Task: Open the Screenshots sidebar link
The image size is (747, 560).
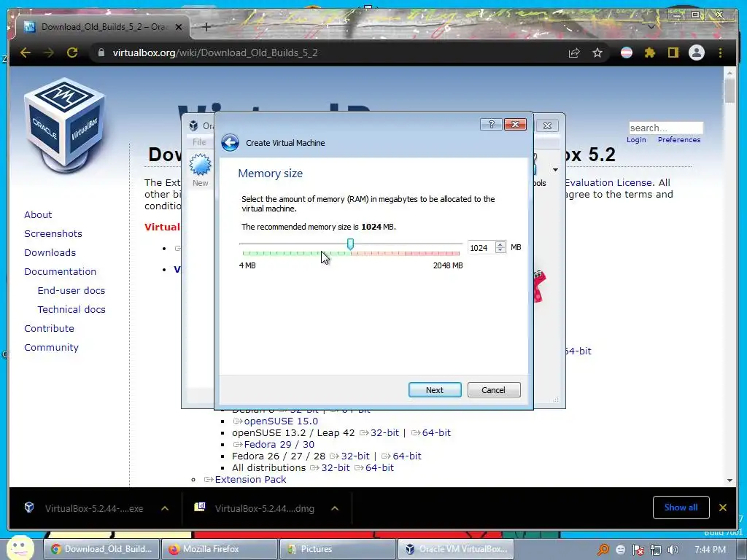Action: point(53,234)
